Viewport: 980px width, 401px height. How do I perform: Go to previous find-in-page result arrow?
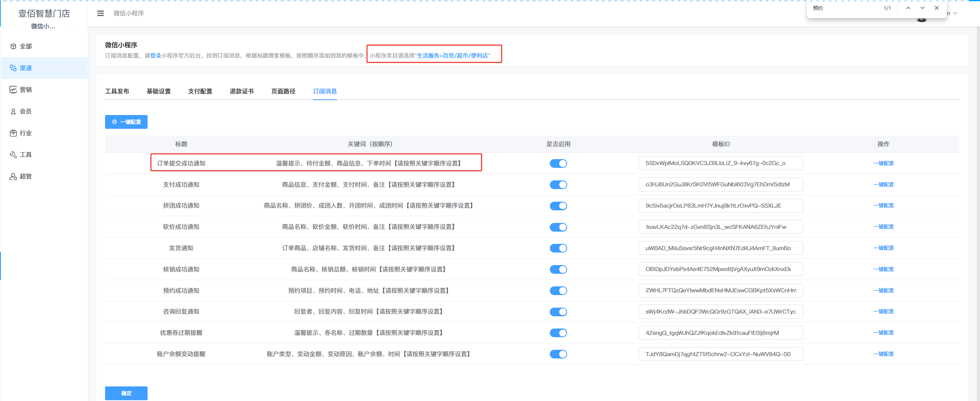pyautogui.click(x=908, y=8)
